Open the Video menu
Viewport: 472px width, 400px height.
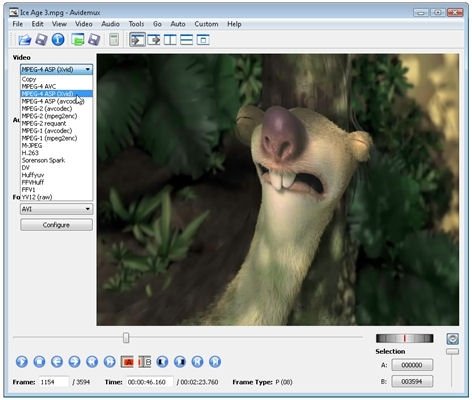[84, 24]
